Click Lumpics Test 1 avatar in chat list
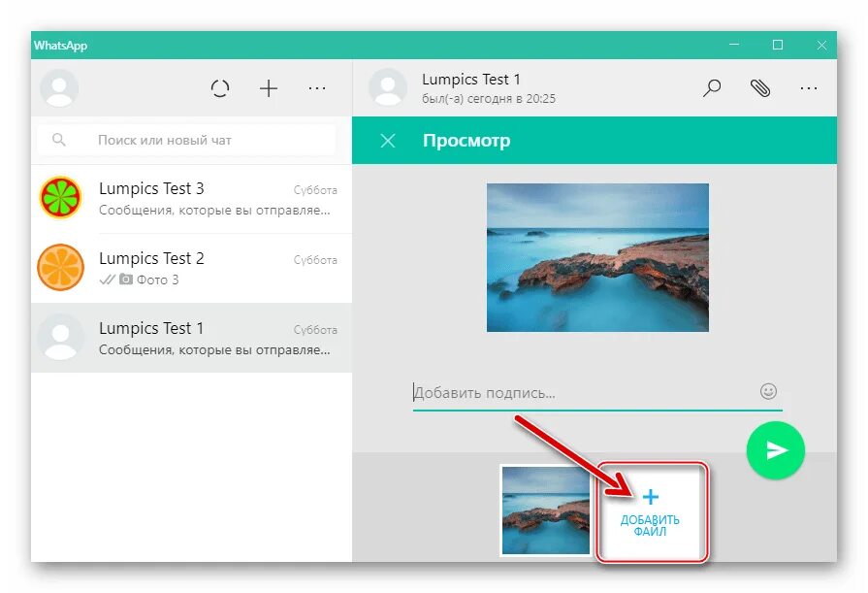This screenshot has height=593, width=868. [60, 337]
